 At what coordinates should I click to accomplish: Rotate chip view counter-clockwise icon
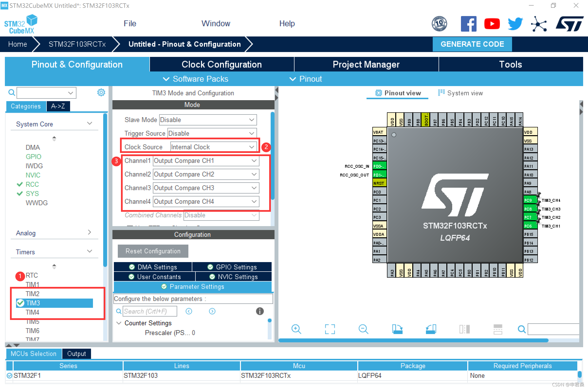coord(431,329)
